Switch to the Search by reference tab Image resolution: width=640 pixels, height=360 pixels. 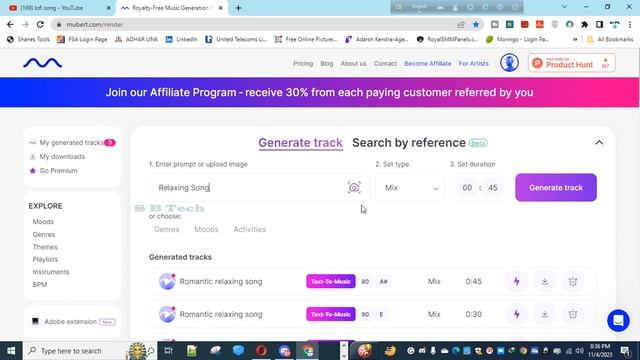[x=409, y=142]
